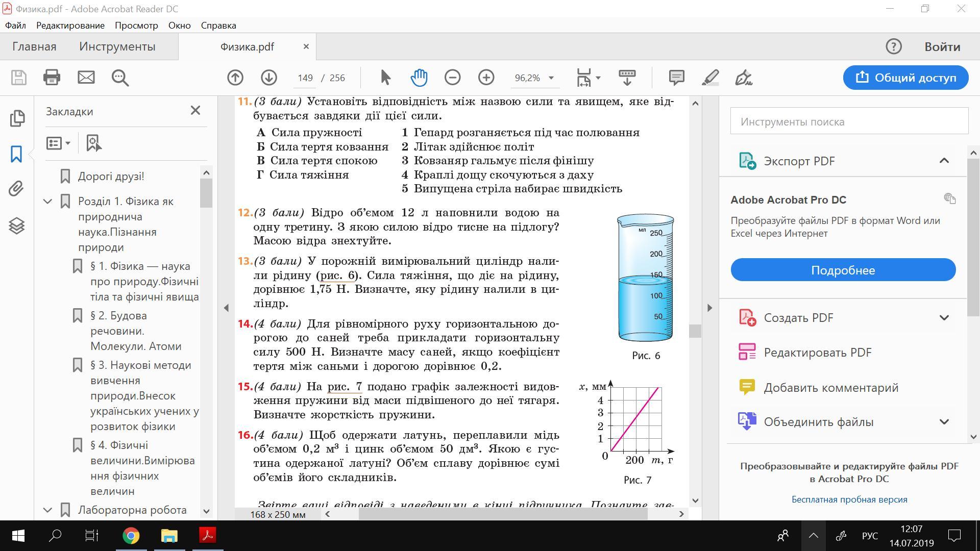Switch to the Главная tab
Screen dimensions: 980x551
pyautogui.click(x=34, y=46)
